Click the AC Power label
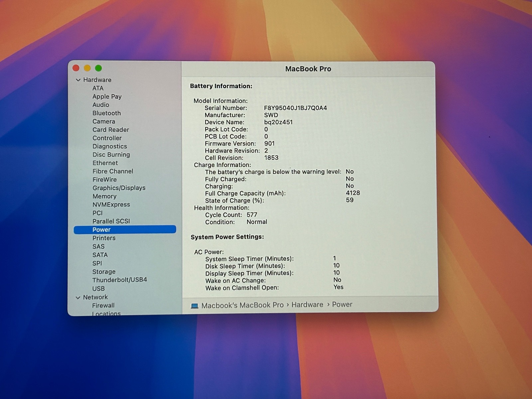Viewport: 532px width, 399px height. click(209, 252)
